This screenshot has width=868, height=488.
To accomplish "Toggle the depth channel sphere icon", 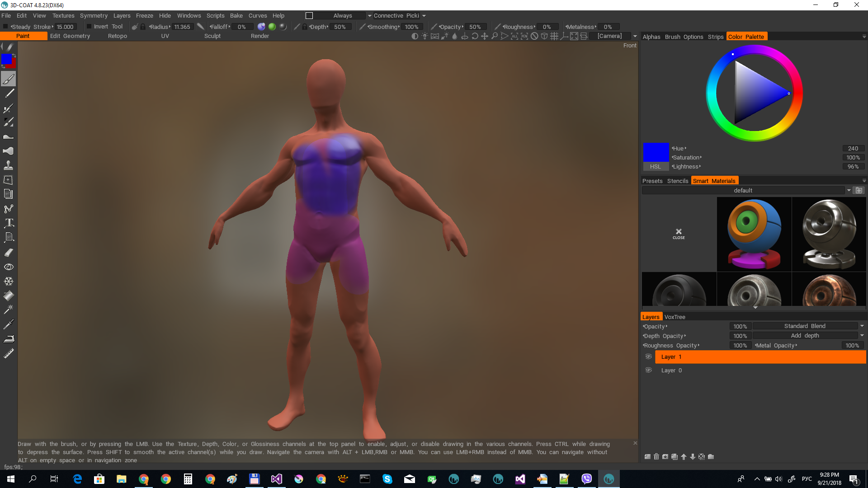I will (261, 27).
